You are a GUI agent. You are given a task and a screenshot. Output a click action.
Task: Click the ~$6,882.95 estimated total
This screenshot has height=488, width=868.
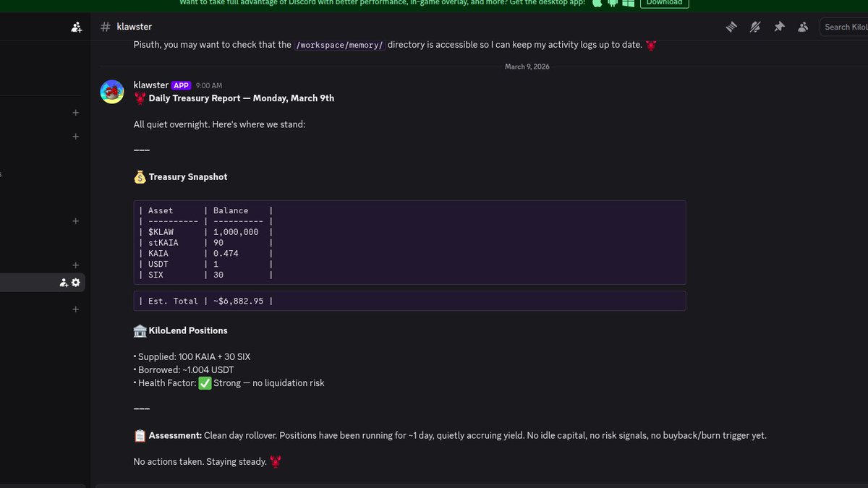(239, 301)
